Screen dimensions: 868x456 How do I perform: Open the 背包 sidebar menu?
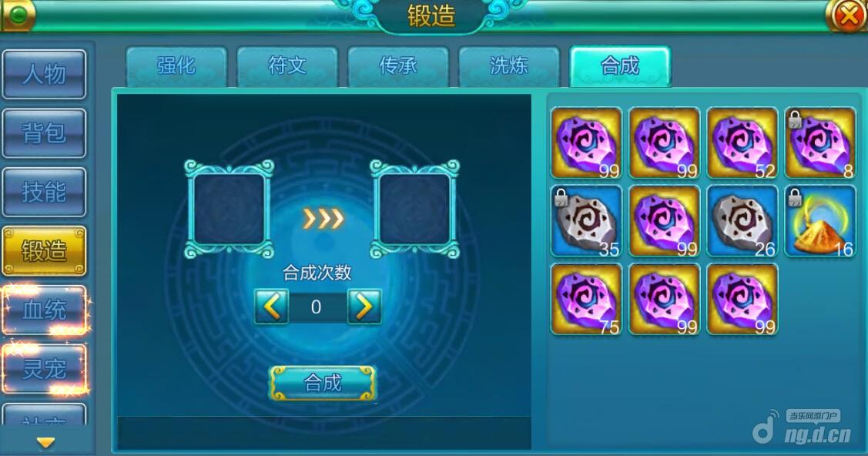pos(45,133)
